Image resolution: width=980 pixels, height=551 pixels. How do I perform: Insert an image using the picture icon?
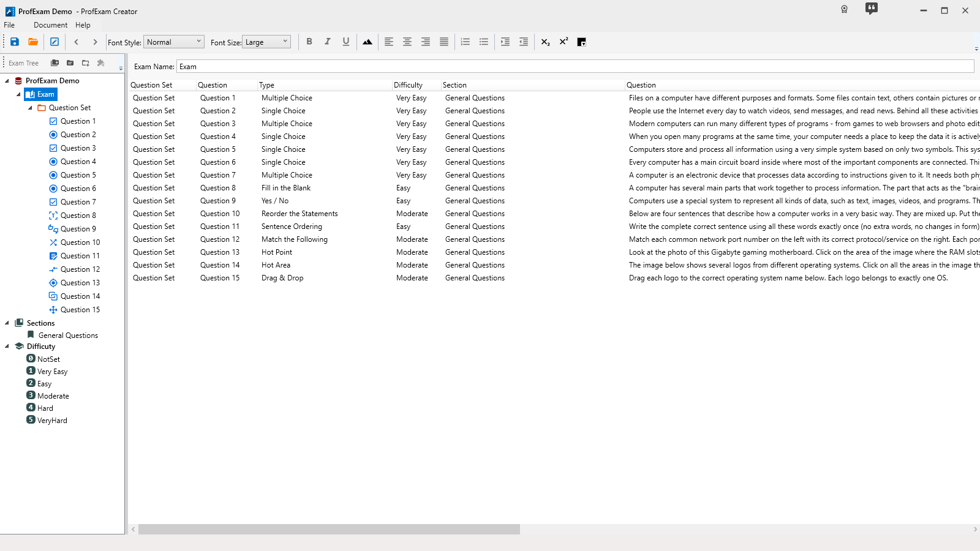click(367, 42)
